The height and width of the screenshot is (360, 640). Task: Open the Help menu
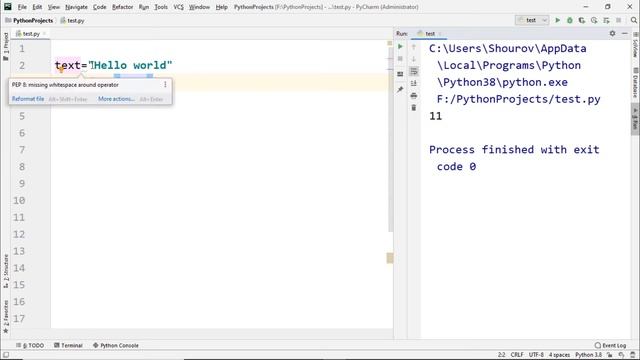[222, 7]
